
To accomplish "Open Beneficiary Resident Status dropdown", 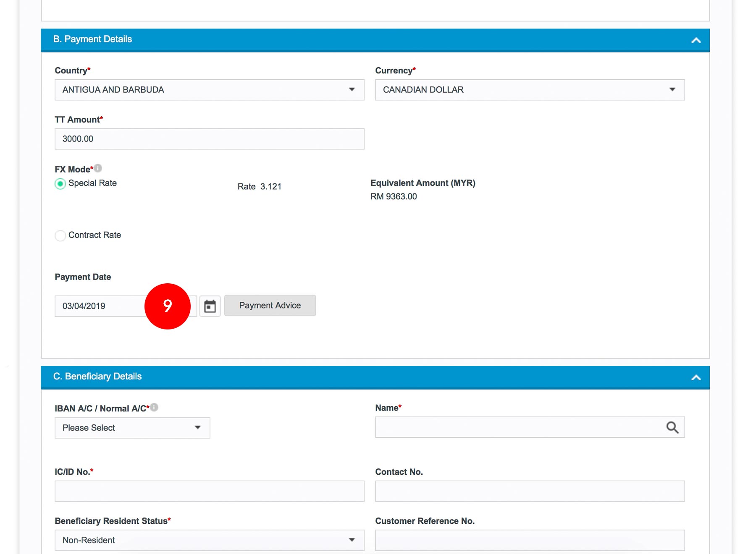I will point(209,540).
